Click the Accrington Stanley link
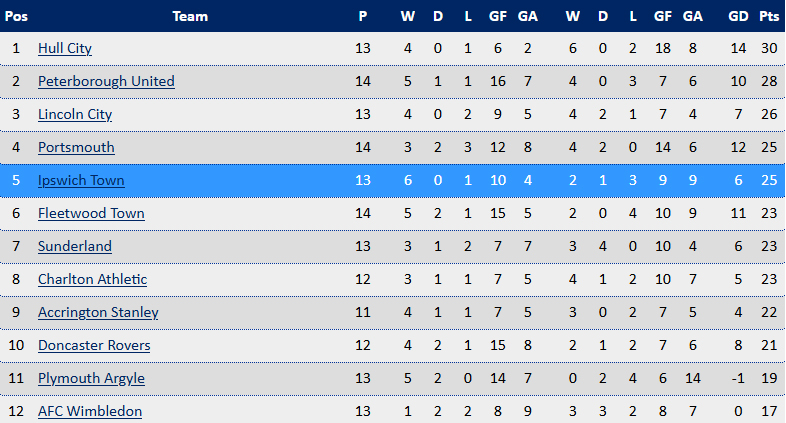786x423 pixels. click(98, 312)
